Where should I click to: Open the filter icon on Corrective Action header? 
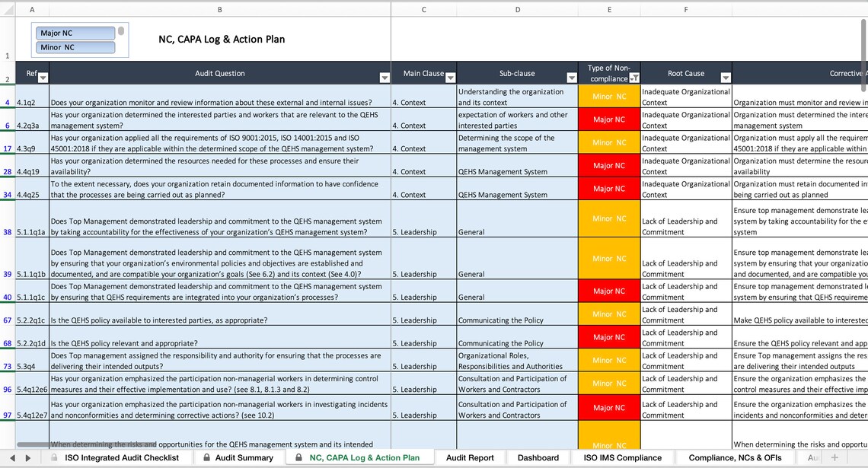coord(864,78)
